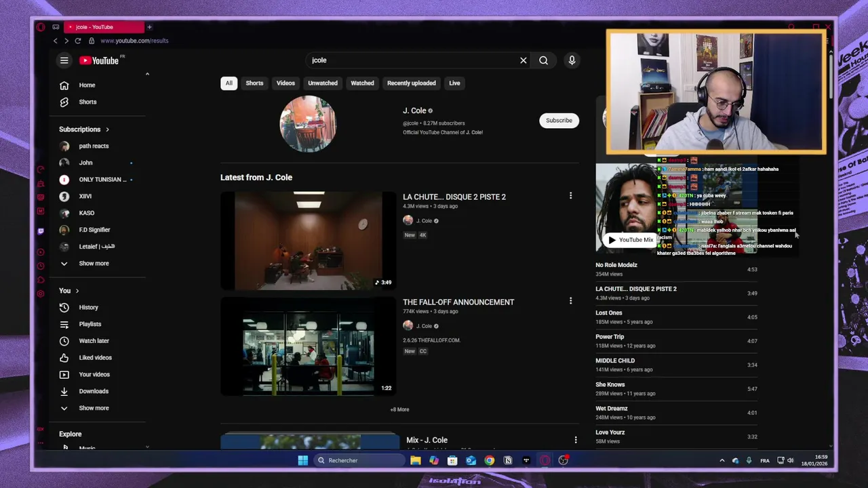Open Downloads in the sidebar

pyautogui.click(x=94, y=391)
